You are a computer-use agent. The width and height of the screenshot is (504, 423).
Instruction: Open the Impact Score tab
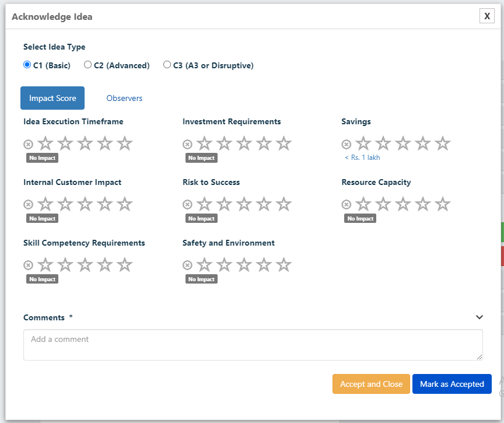(x=52, y=98)
